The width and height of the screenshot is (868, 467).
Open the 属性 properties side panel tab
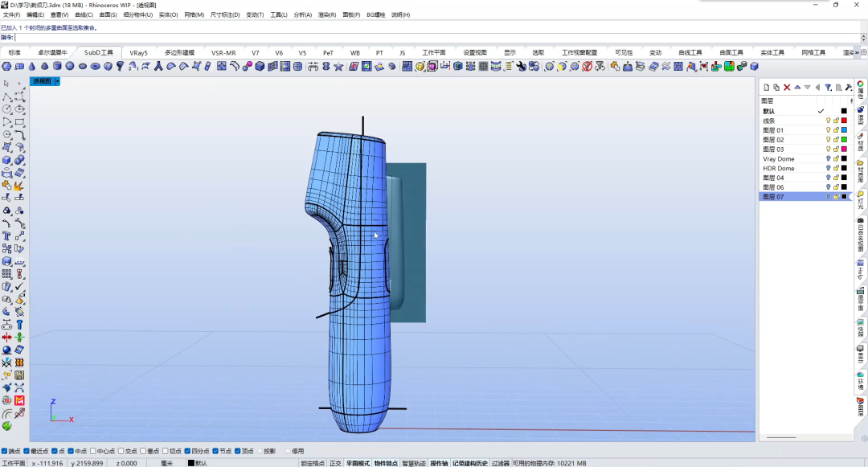tap(860, 91)
